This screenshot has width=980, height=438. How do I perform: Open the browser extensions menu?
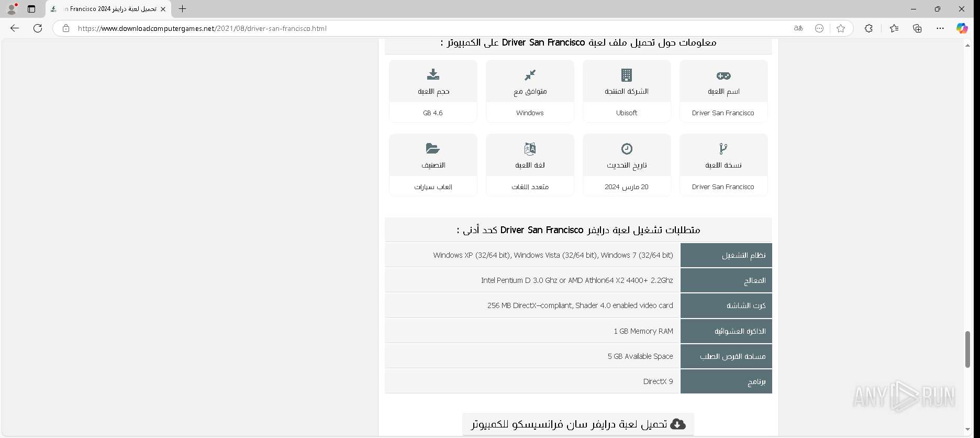coord(868,28)
